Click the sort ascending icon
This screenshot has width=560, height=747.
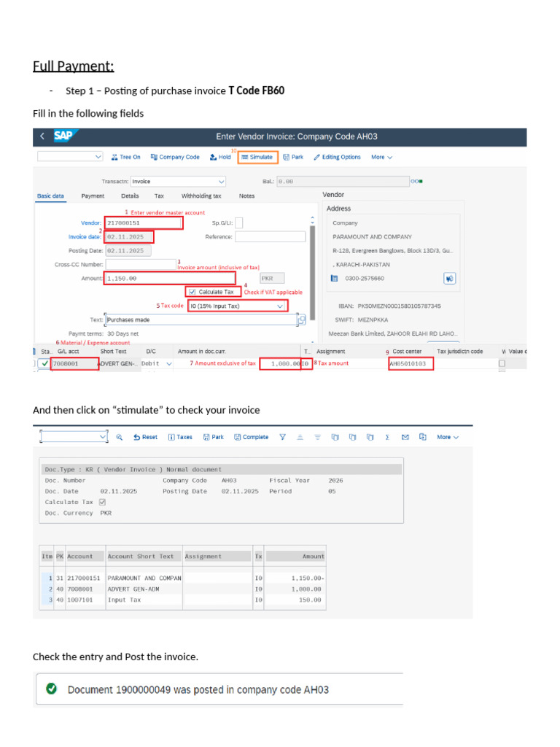(x=300, y=437)
